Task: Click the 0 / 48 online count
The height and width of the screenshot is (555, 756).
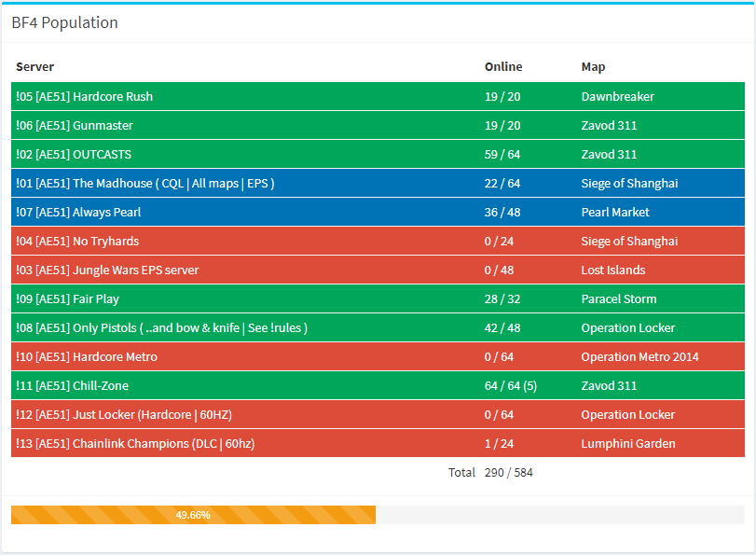Action: point(499,271)
